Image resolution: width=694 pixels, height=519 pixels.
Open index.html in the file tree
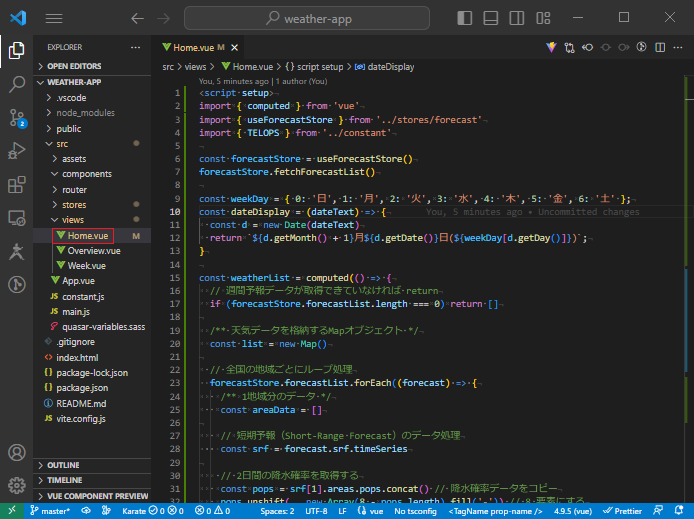coord(92,358)
